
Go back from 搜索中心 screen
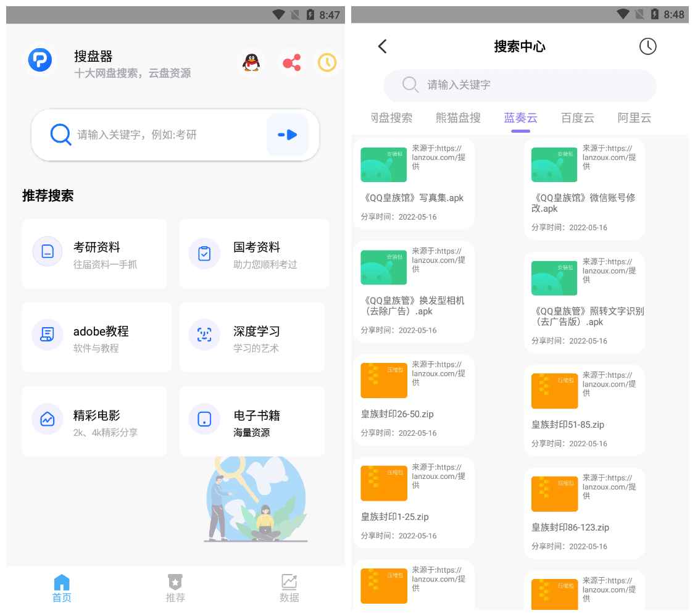pyautogui.click(x=383, y=46)
